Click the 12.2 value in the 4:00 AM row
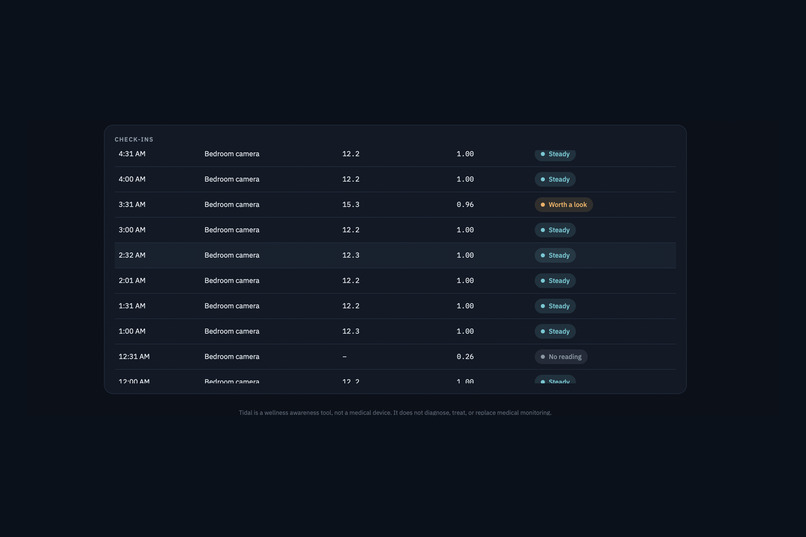This screenshot has height=537, width=806. tap(351, 179)
